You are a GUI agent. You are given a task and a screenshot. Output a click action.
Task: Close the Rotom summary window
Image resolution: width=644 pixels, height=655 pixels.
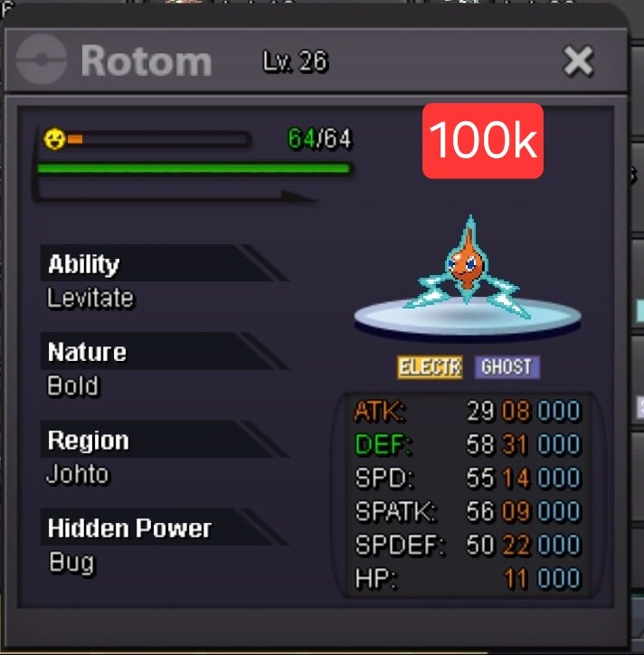tap(578, 62)
